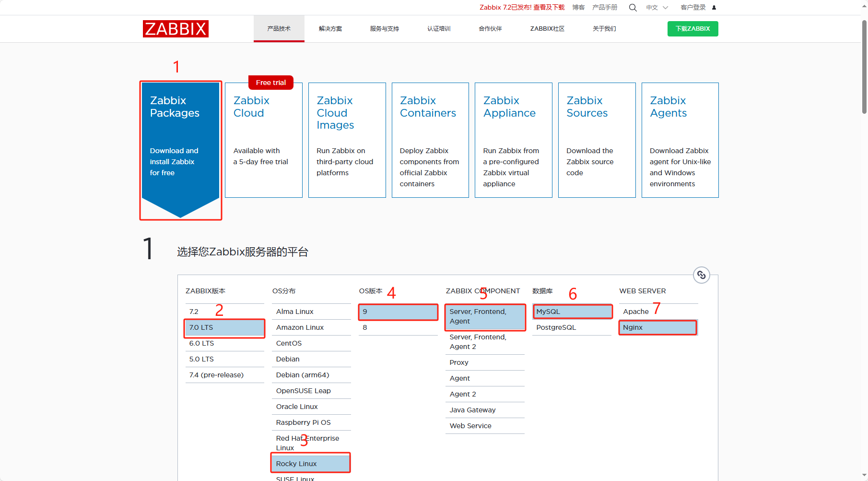Pick the Web Service component
This screenshot has width=868, height=481.
tap(485, 426)
